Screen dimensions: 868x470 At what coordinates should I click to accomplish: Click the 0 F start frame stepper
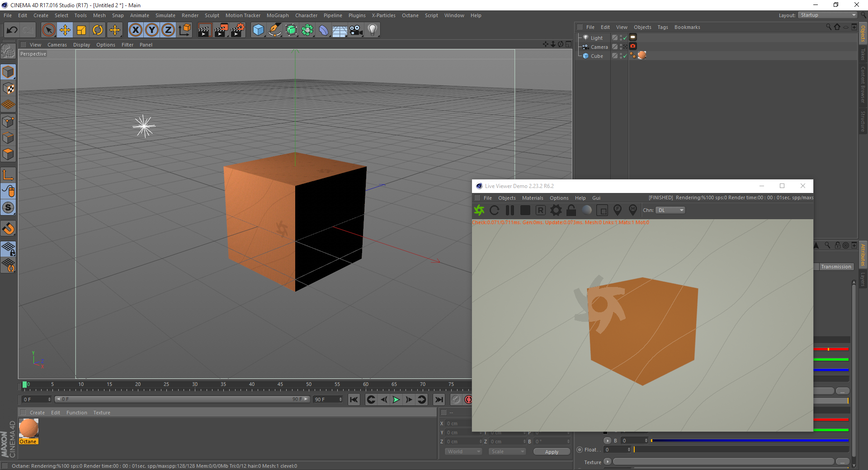click(49, 399)
